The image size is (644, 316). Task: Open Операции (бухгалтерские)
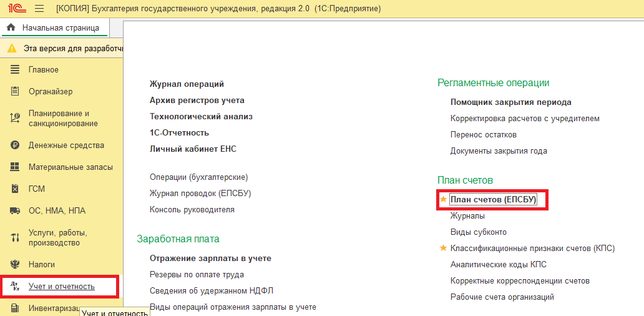(x=199, y=177)
